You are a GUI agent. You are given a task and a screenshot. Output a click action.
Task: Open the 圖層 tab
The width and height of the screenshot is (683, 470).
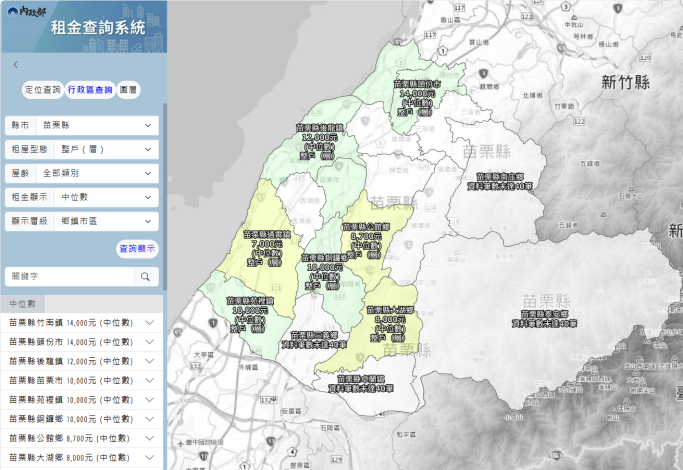(128, 90)
